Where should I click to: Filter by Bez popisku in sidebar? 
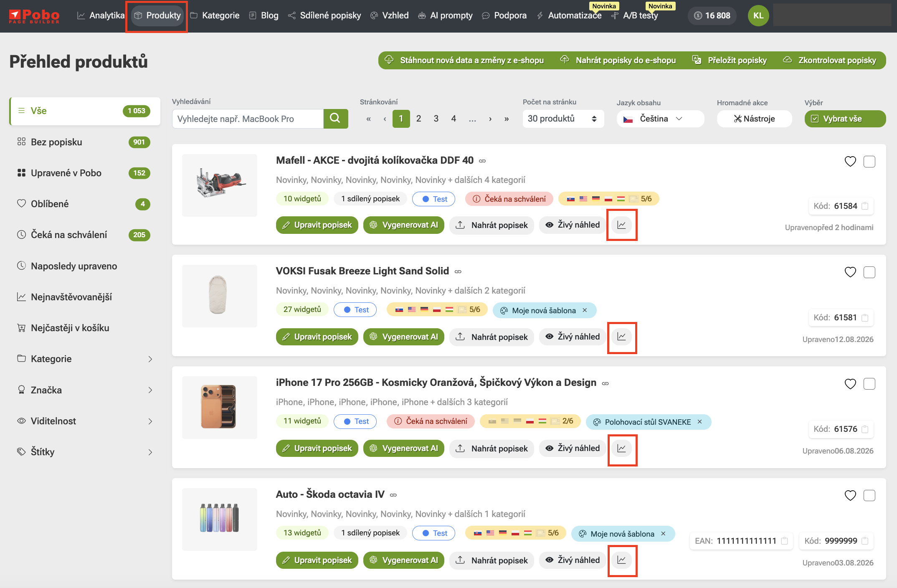(x=85, y=142)
